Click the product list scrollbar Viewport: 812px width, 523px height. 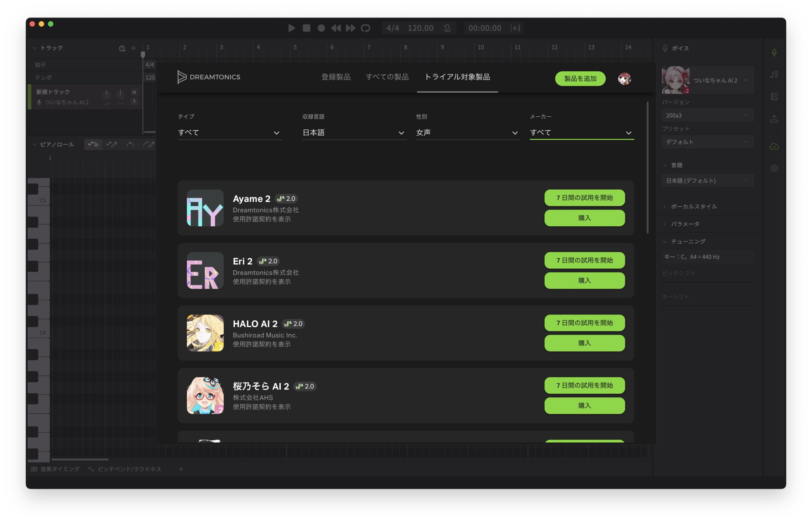pyautogui.click(x=648, y=167)
